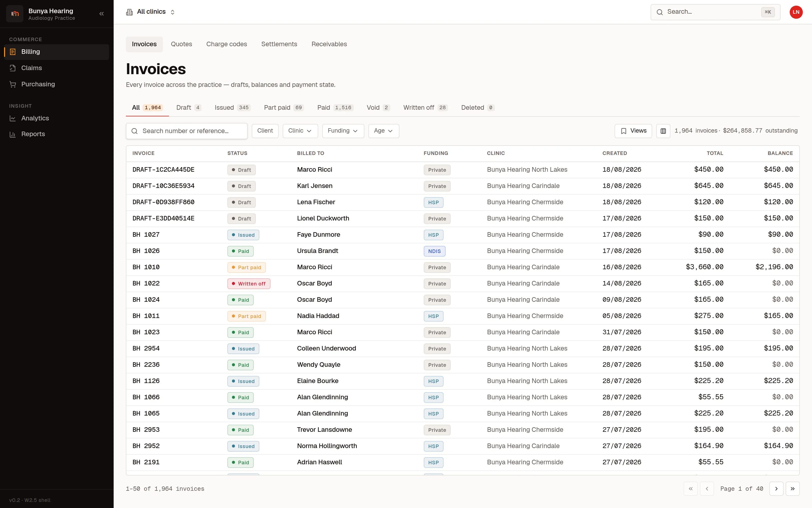Click the Issued badge for Faye Dunmore
The width and height of the screenshot is (812, 508).
tap(243, 235)
